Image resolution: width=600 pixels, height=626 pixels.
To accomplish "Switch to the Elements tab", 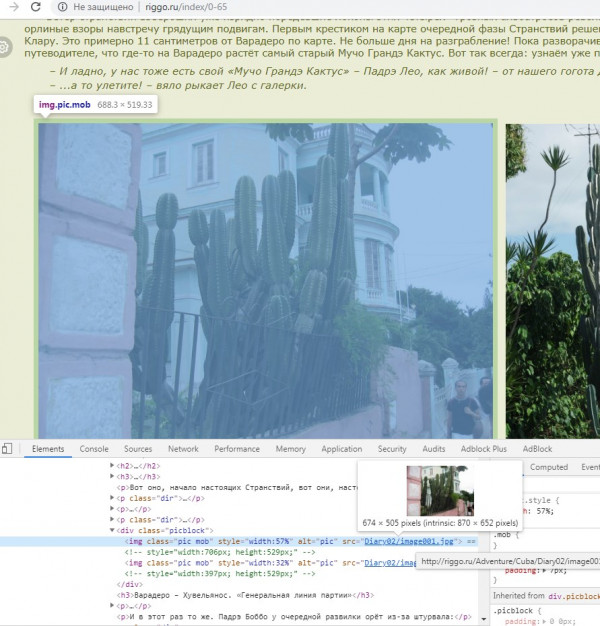I will [48, 449].
